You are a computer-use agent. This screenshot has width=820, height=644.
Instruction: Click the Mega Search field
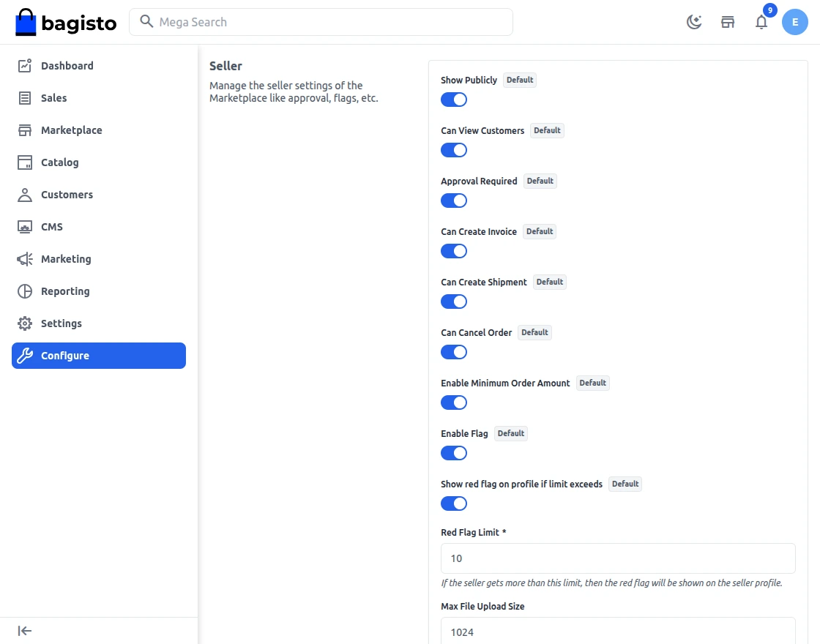pos(329,22)
